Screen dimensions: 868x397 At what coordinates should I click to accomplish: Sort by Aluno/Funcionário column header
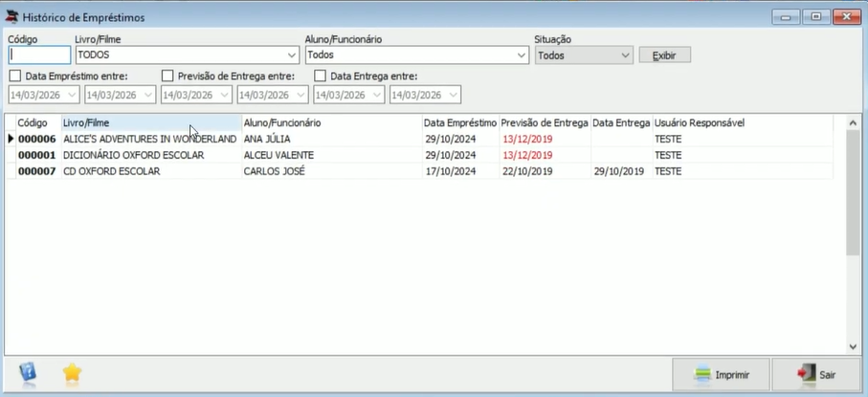pos(331,122)
